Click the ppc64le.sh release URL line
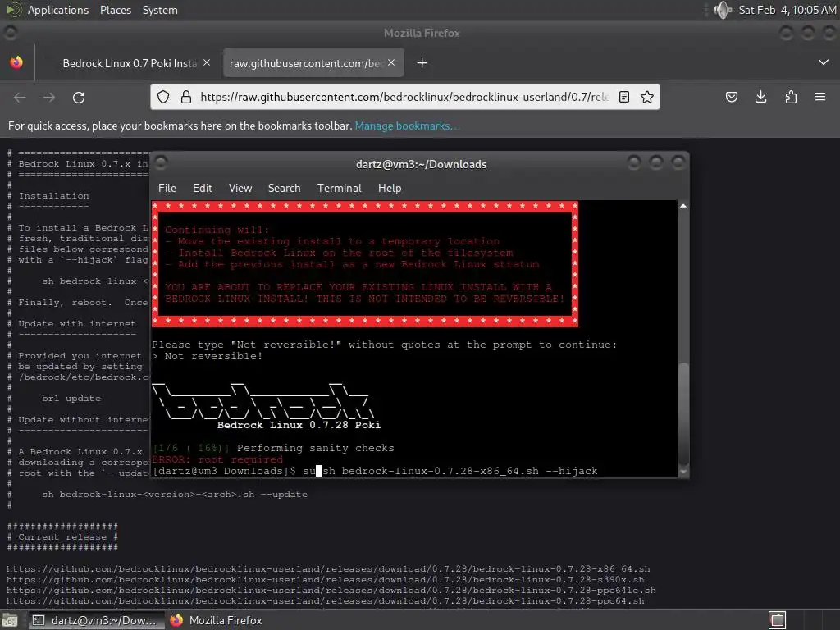Screen dimensions: 840x630 pos(331,591)
